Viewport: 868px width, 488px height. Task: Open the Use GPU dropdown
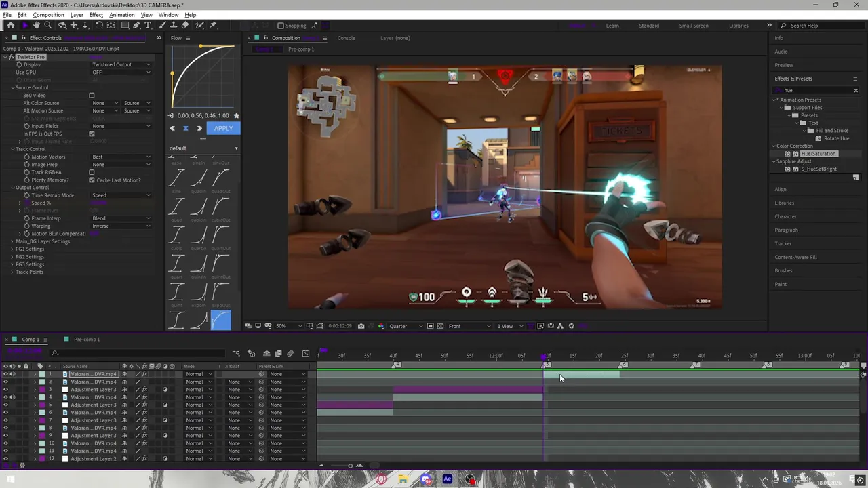pyautogui.click(x=121, y=73)
